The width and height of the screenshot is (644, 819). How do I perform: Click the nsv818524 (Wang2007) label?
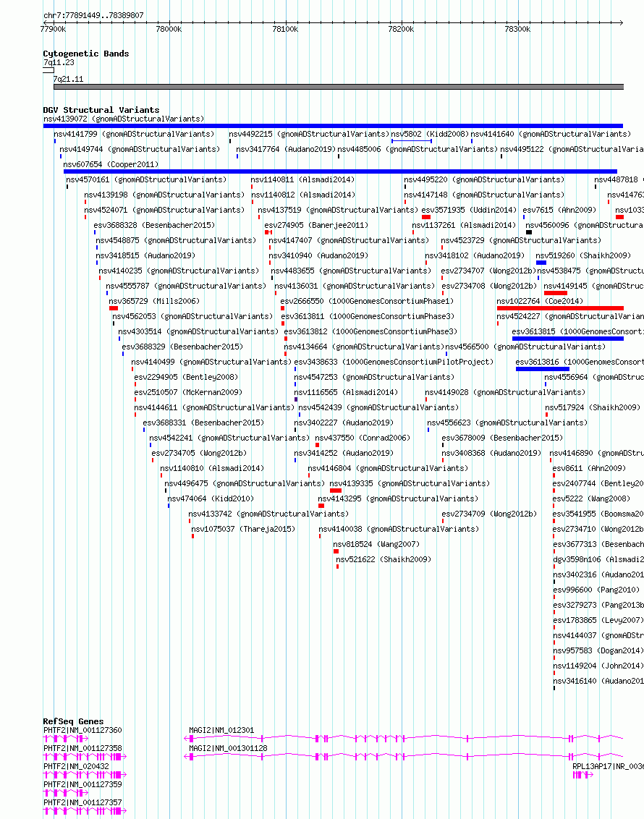(x=376, y=544)
